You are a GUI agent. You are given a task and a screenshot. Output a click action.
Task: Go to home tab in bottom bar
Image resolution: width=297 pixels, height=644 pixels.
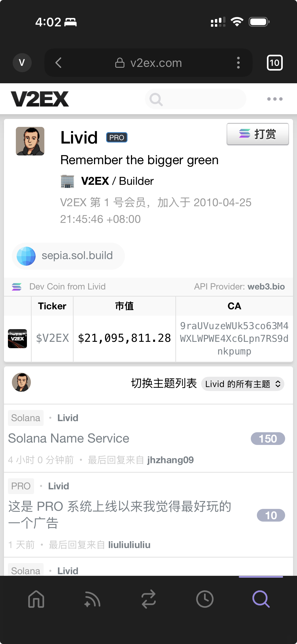(x=36, y=599)
